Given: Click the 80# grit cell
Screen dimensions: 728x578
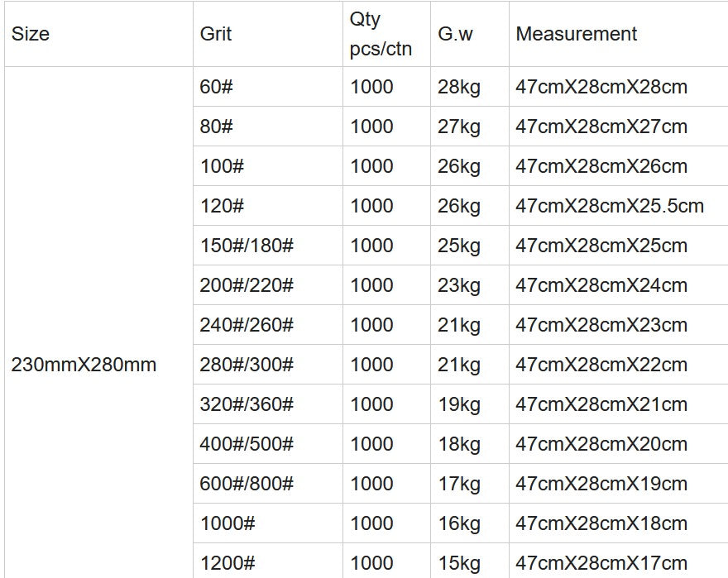Looking at the screenshot, I should click(x=217, y=127).
